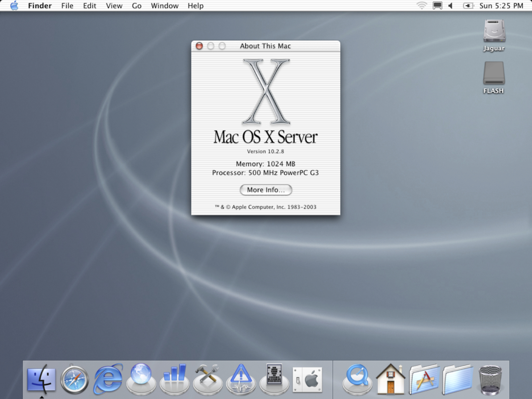The image size is (532, 399).
Task: Launch Safari from the Dock
Action: 74,380
